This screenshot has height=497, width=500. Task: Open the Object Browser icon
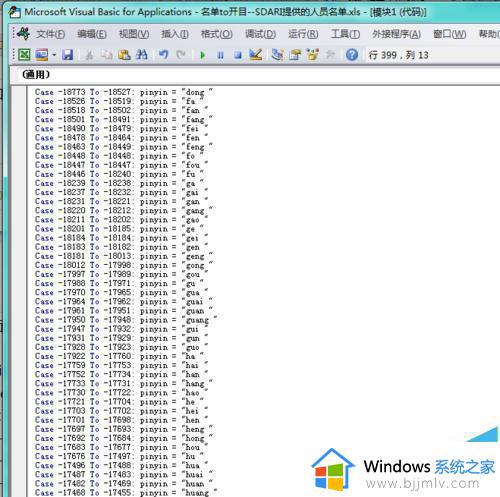[x=313, y=55]
